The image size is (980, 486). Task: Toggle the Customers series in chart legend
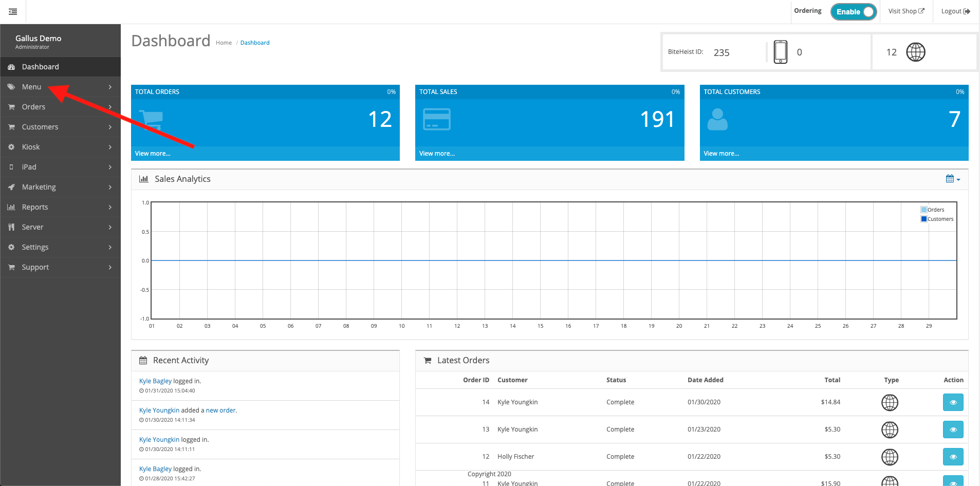(937, 219)
